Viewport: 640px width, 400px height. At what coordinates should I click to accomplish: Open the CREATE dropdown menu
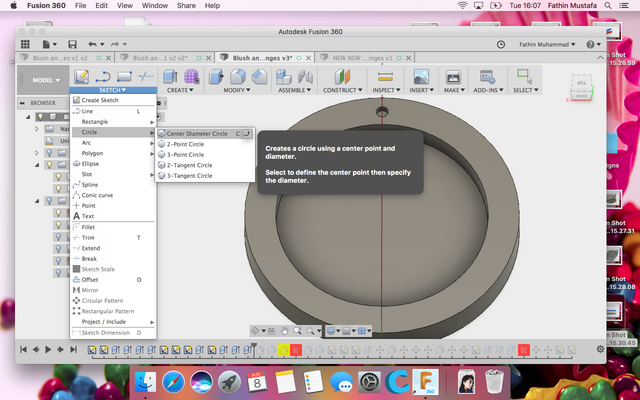pos(180,90)
